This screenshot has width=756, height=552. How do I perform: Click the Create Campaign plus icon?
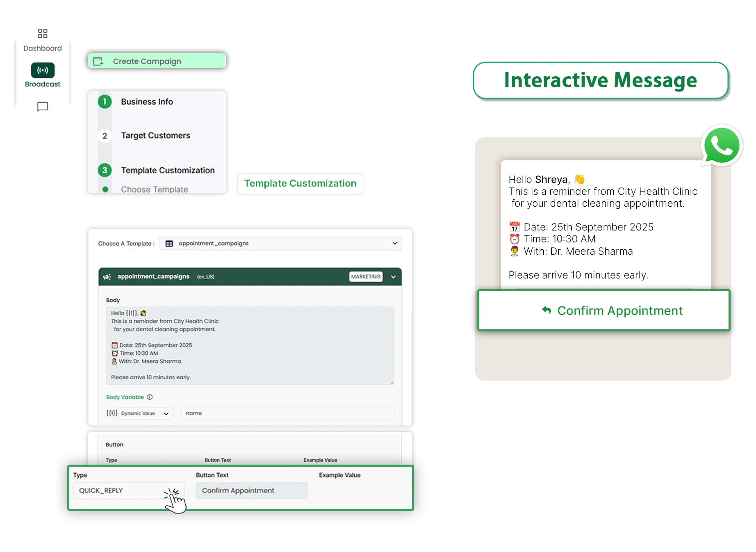[x=98, y=61]
